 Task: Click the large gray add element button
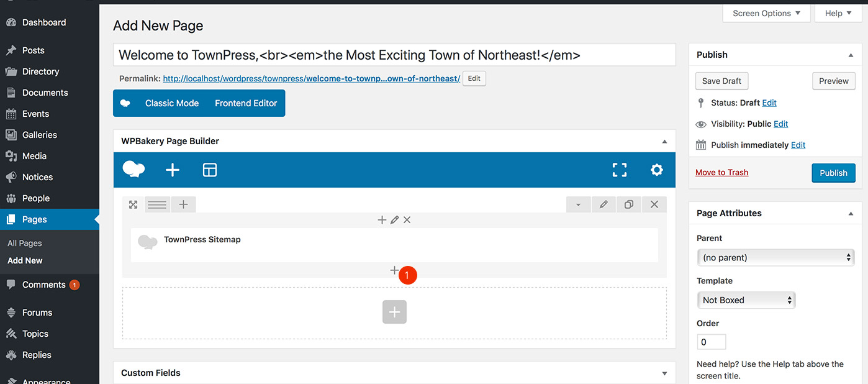click(x=394, y=312)
